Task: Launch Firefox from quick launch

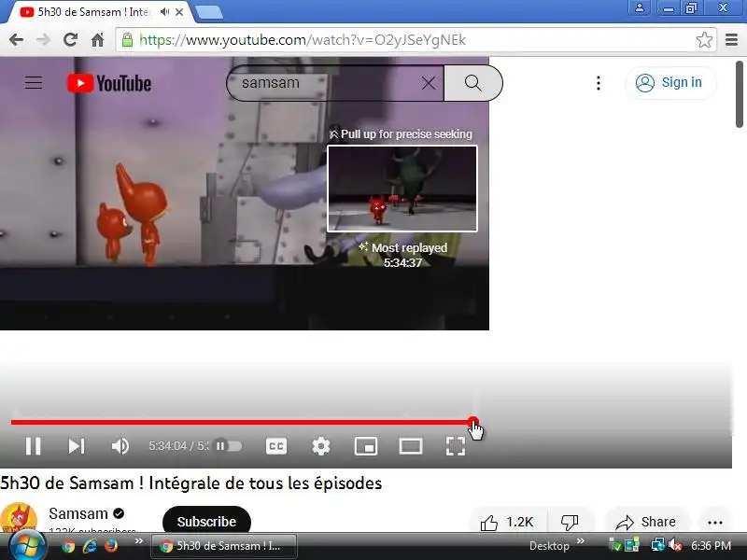Action: [111, 546]
